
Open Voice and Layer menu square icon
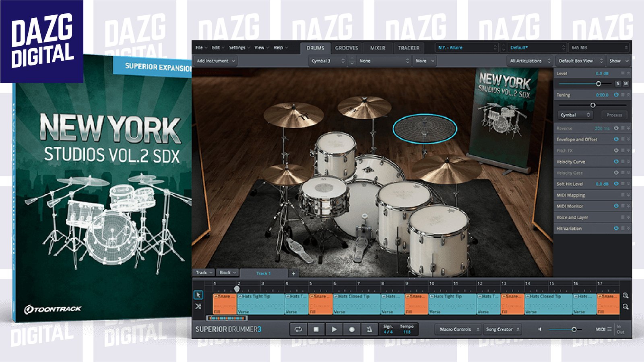coord(623,217)
